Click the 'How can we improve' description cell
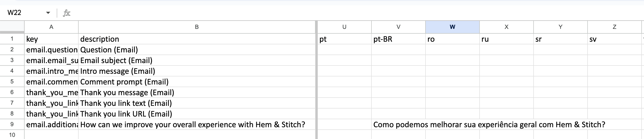The height and width of the screenshot is (139, 644). (x=197, y=125)
